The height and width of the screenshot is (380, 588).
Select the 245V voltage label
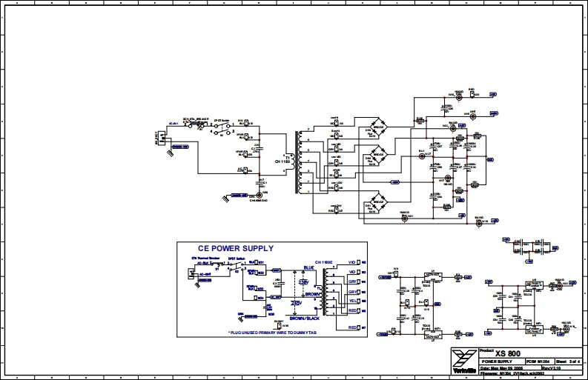coord(297,303)
